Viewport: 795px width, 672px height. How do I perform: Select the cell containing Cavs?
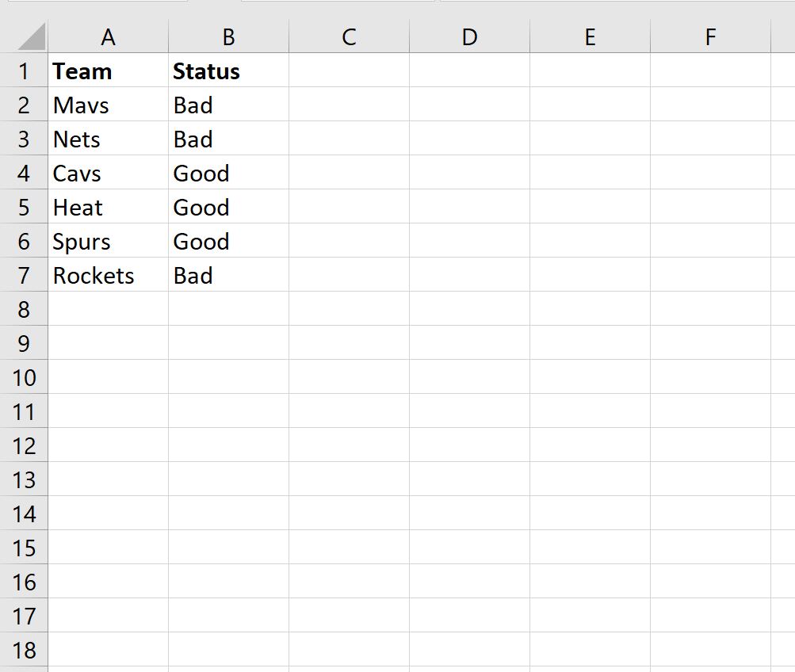[x=108, y=172]
